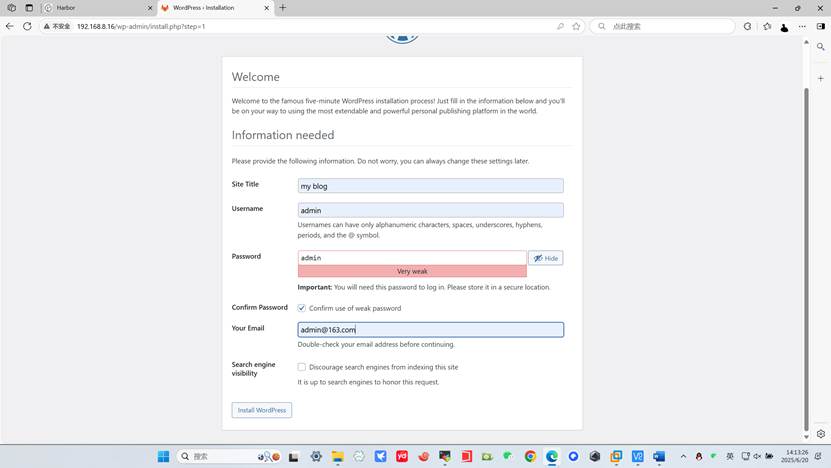Open the Youdao yd taskbar icon
831x468 pixels.
402,456
